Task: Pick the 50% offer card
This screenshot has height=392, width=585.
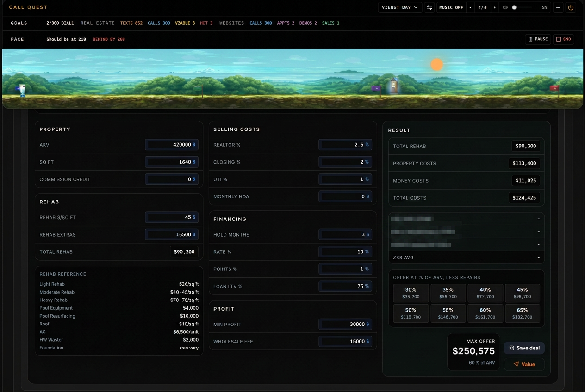Action: [411, 313]
